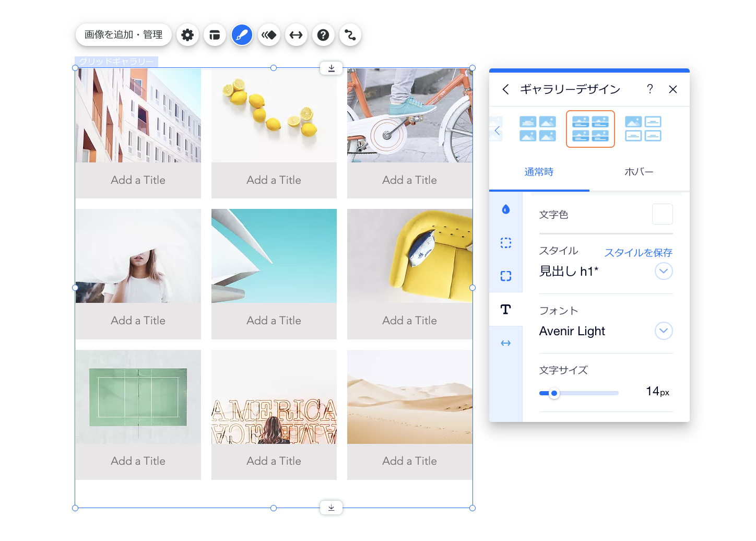This screenshot has height=541, width=756.
Task: Close the ギャラリーデザイン panel
Action: pyautogui.click(x=673, y=89)
